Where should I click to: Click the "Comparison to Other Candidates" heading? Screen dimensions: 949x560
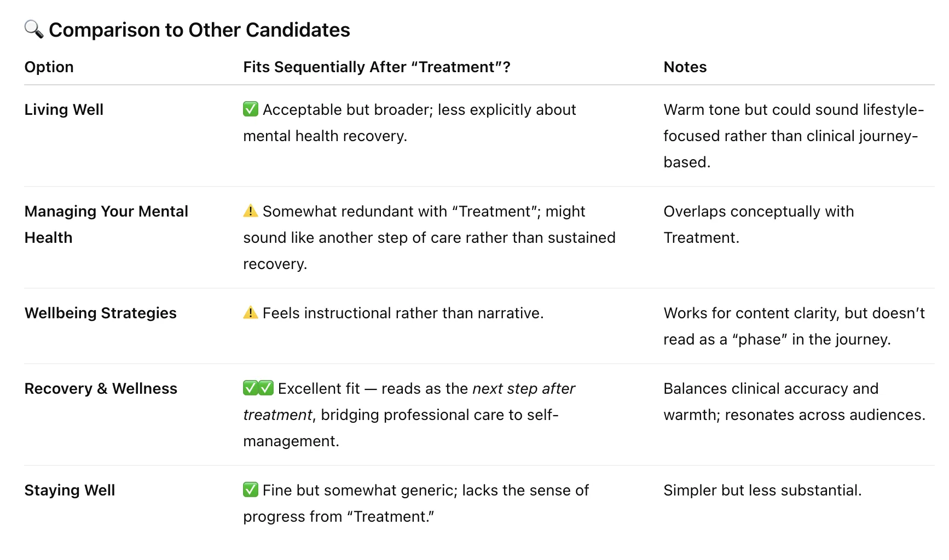(199, 30)
